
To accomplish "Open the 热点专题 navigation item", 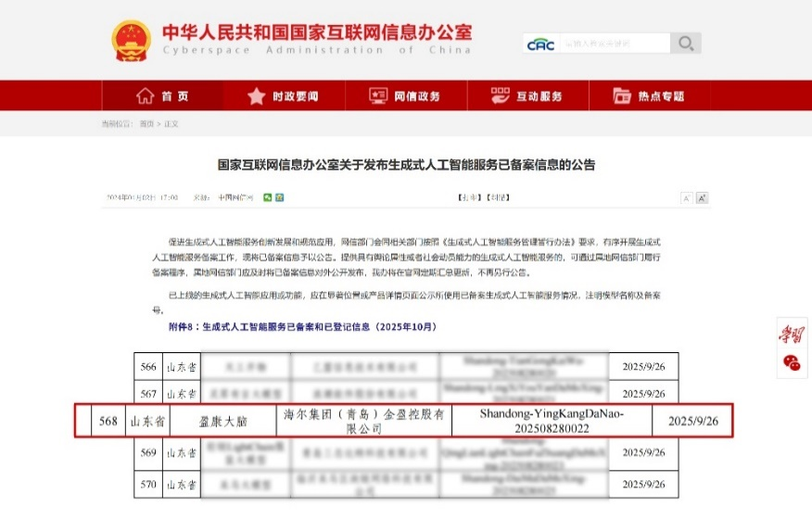I will pos(649,96).
